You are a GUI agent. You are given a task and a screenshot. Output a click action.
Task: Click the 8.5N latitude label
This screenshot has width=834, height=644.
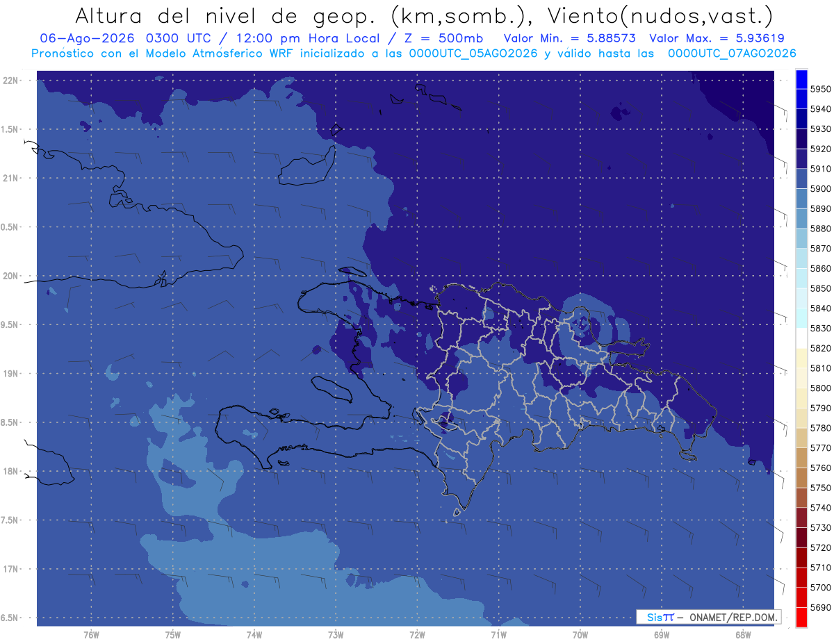[x=10, y=422]
